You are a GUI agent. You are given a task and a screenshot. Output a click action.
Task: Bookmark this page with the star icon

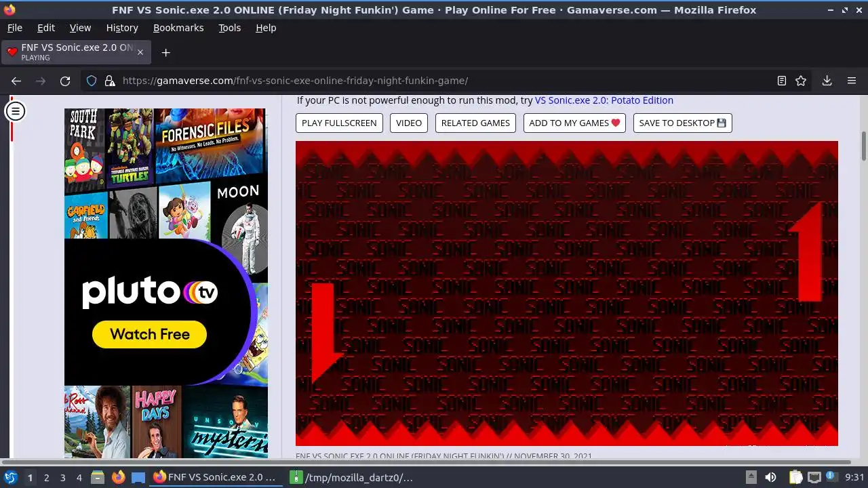801,81
